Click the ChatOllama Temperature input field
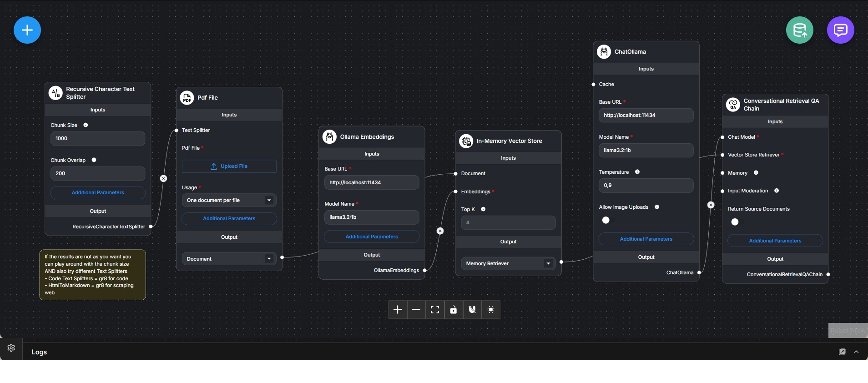This screenshot has width=868, height=383. pyautogui.click(x=646, y=186)
